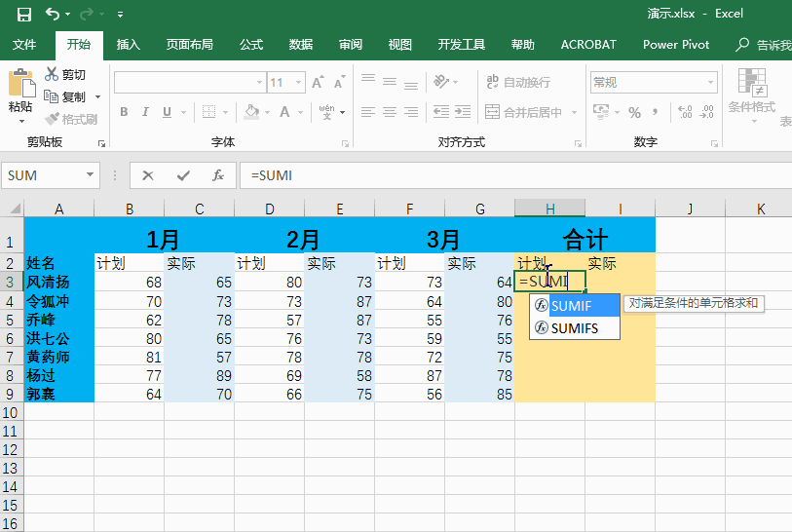
Task: Expand the 合并后居中 dropdown arrow
Action: 575,112
